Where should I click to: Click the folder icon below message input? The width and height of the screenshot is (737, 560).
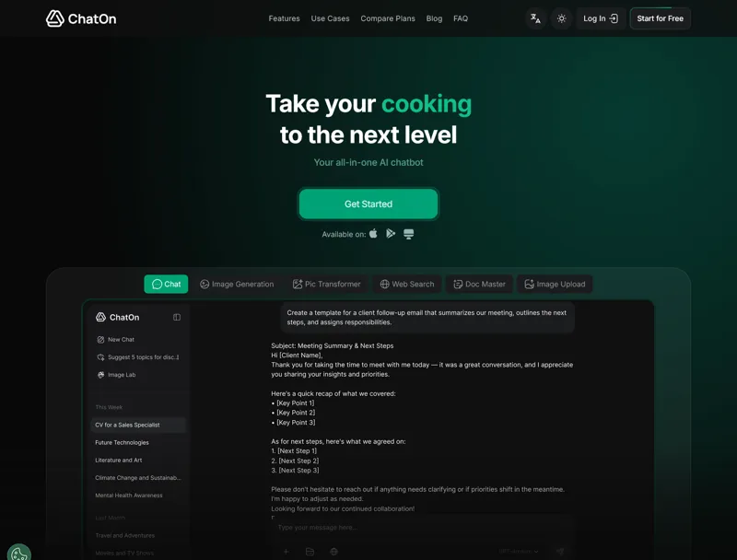[x=310, y=552]
